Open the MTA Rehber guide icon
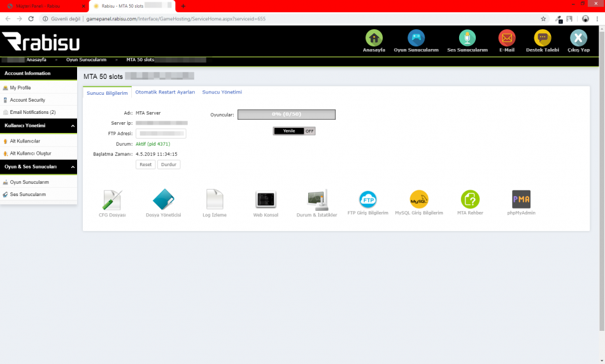The image size is (605, 364). point(470,199)
